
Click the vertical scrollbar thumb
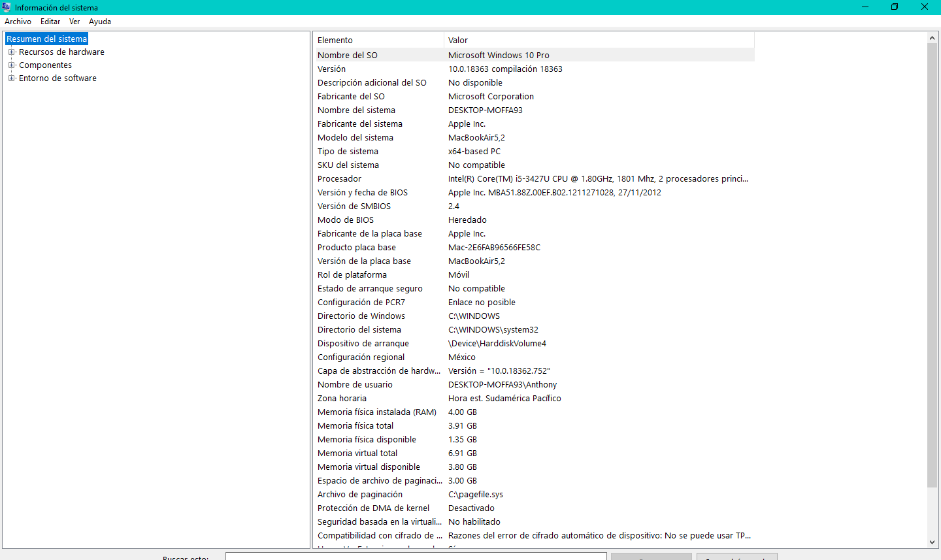click(933, 265)
